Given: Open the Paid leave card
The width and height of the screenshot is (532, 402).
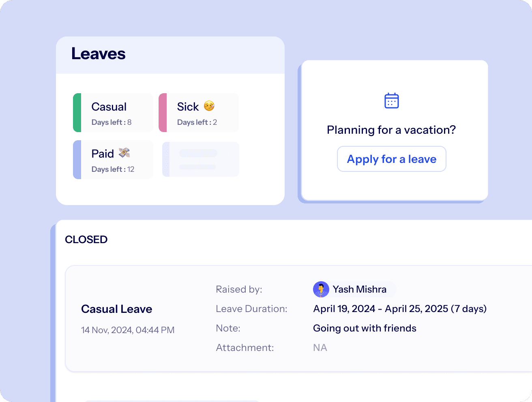Looking at the screenshot, I should click(x=113, y=160).
